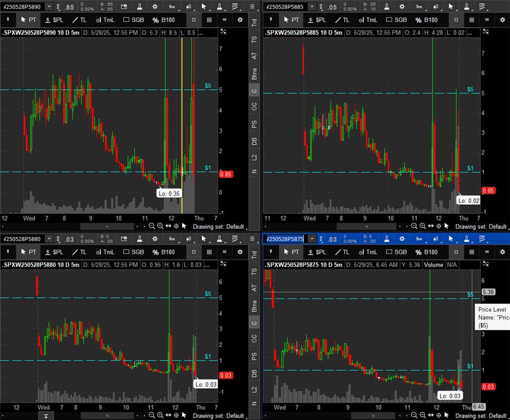Click pan crosshair icon below P5880 chart
Viewport: 510px width, 420px height.
(x=176, y=415)
